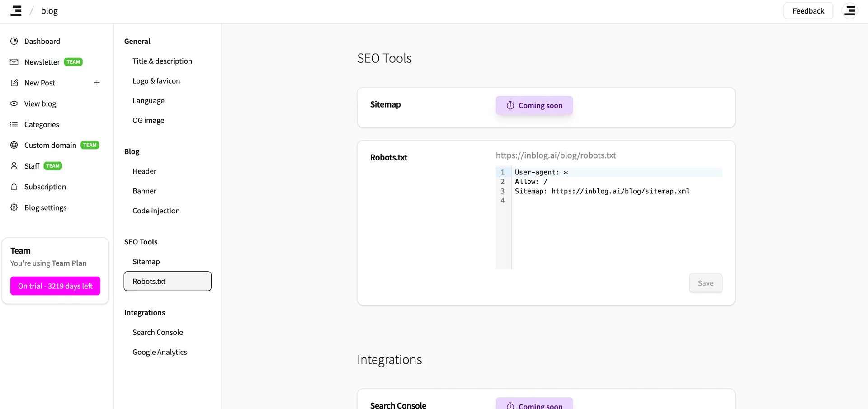Open Staff settings via the person icon

click(14, 165)
